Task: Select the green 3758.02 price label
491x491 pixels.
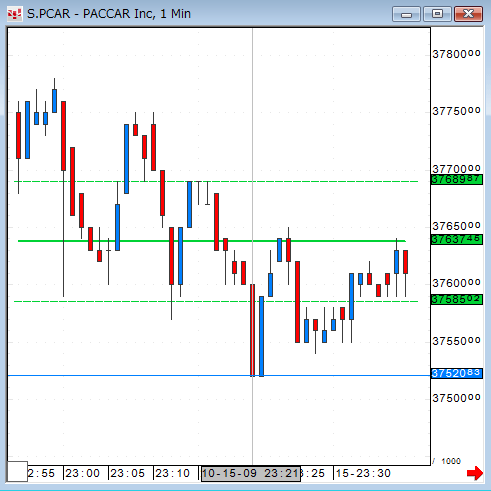Action: click(x=457, y=299)
